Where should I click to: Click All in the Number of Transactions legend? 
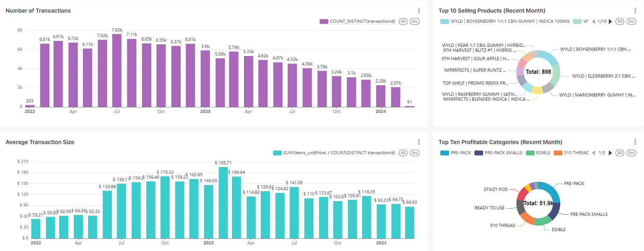403,21
